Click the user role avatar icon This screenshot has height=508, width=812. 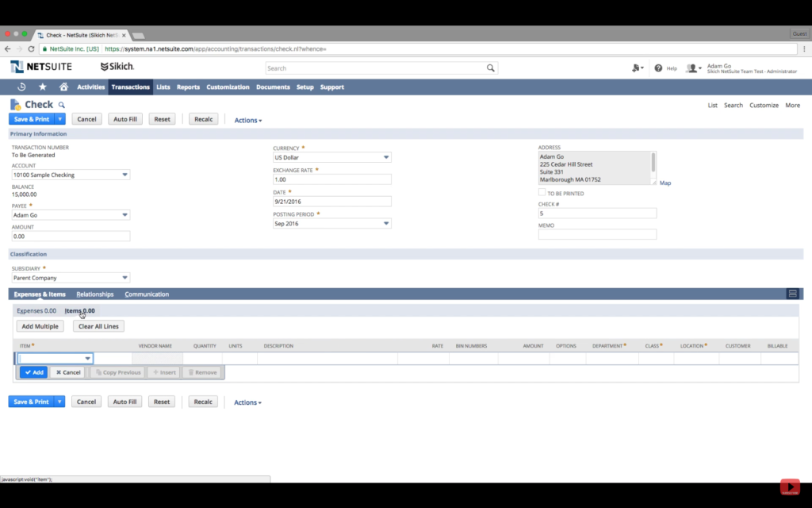[x=692, y=68]
